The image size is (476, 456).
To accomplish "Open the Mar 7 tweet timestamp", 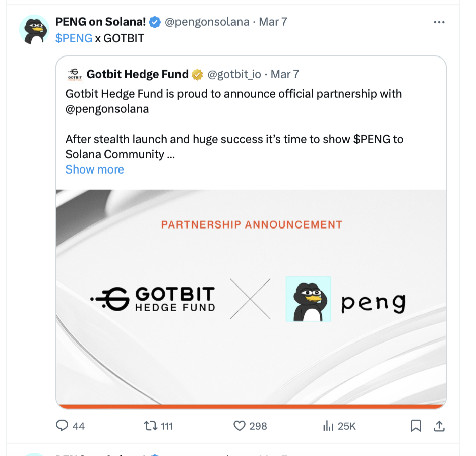I will click(x=273, y=22).
